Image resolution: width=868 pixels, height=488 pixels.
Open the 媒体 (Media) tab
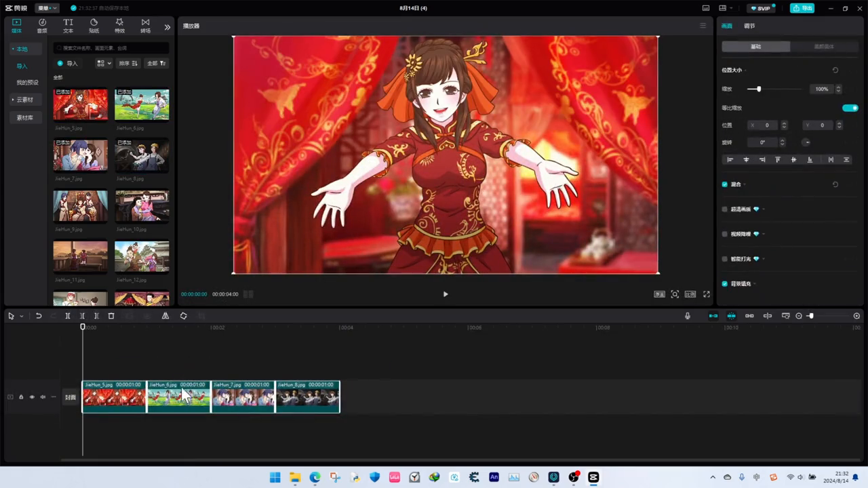click(16, 26)
